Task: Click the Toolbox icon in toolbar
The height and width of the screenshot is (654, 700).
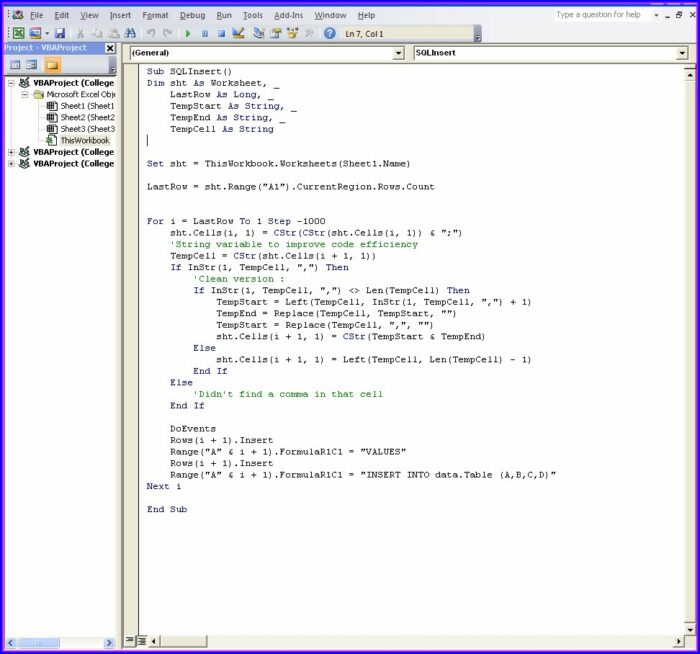Action: pos(309,33)
